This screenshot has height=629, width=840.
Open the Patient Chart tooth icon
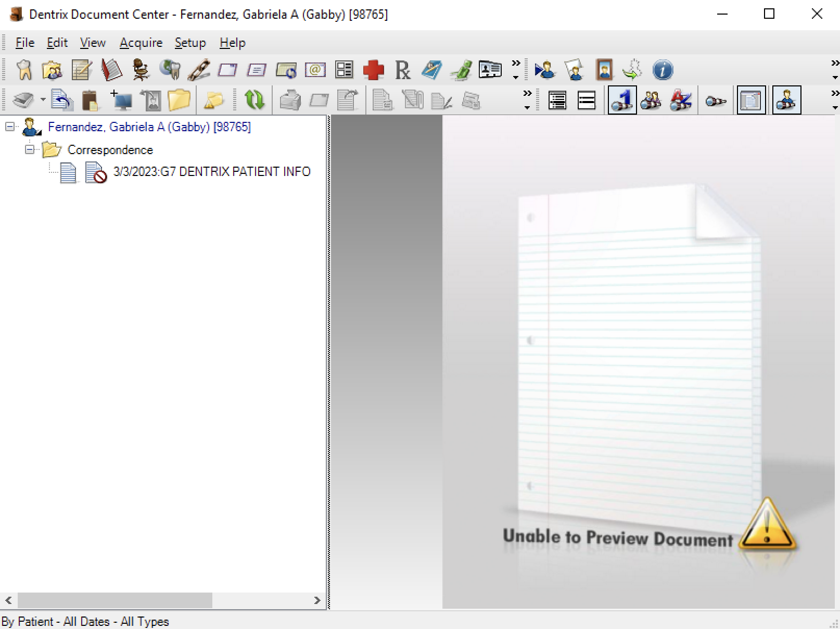coord(24,70)
